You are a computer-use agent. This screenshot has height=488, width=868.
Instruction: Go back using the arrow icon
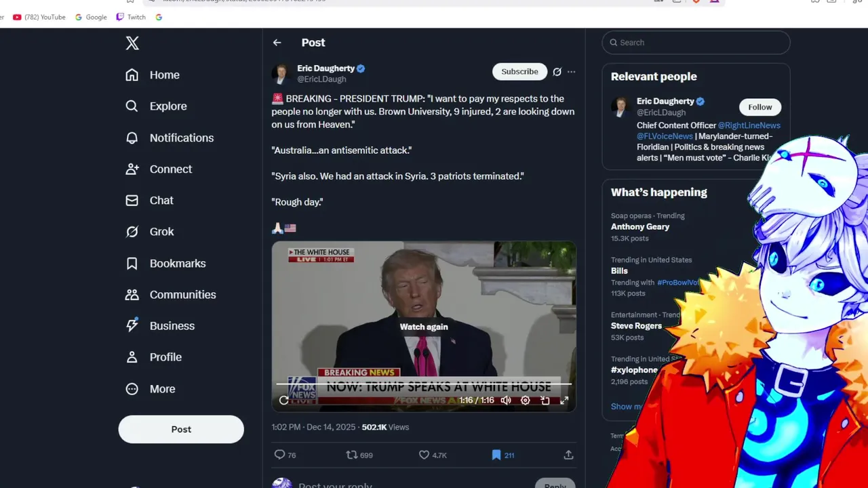pos(277,43)
